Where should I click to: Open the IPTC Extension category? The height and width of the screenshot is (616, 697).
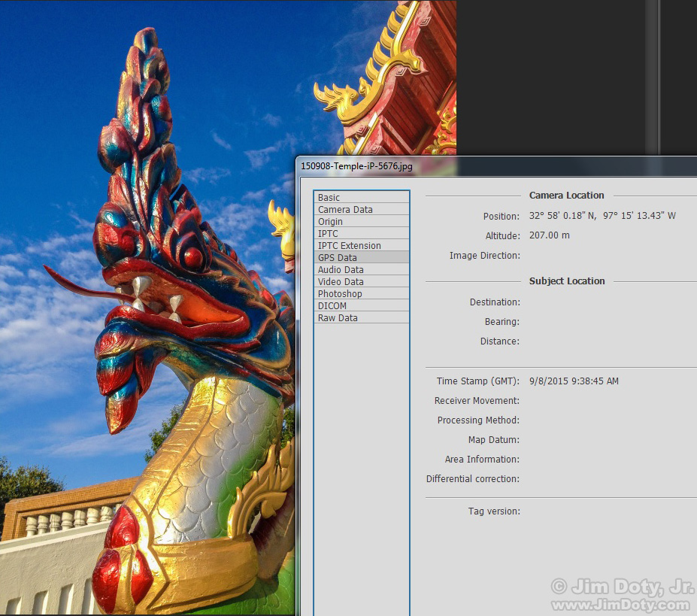[362, 245]
